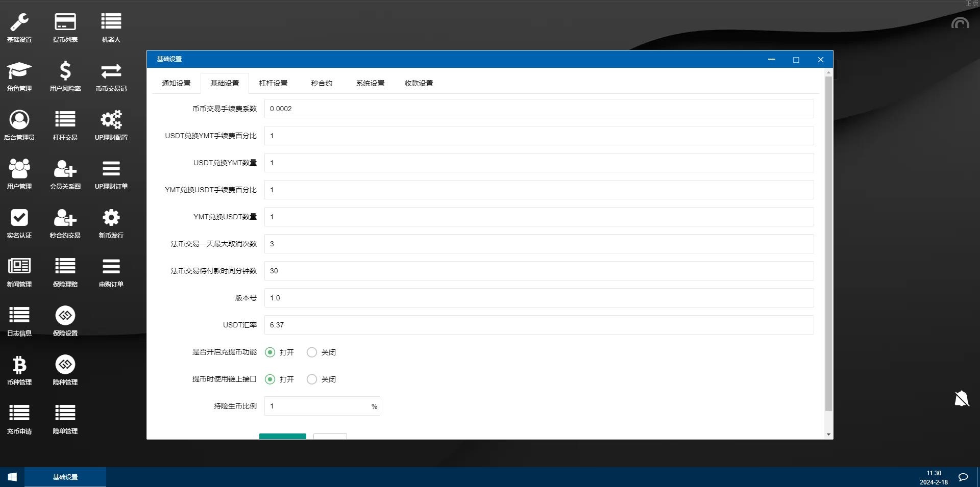The height and width of the screenshot is (487, 980).
Task: Select 关闭 for 提币时使用链上接口
Action: point(311,379)
